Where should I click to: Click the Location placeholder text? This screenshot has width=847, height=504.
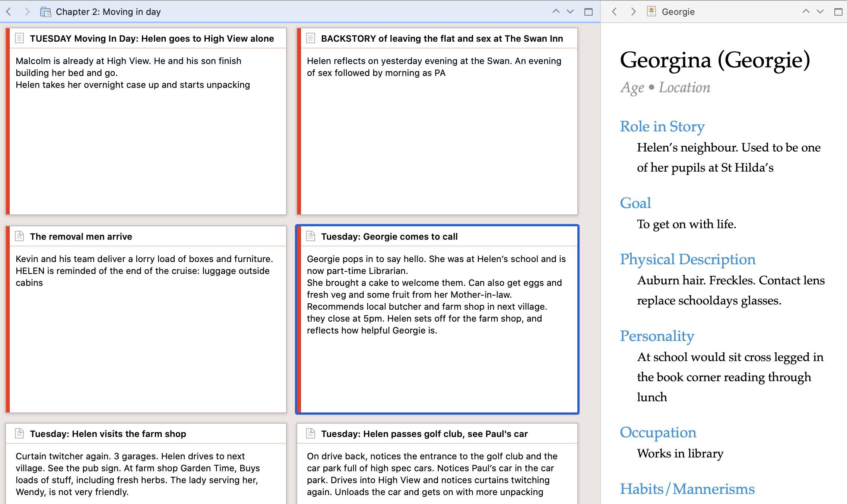pyautogui.click(x=685, y=88)
